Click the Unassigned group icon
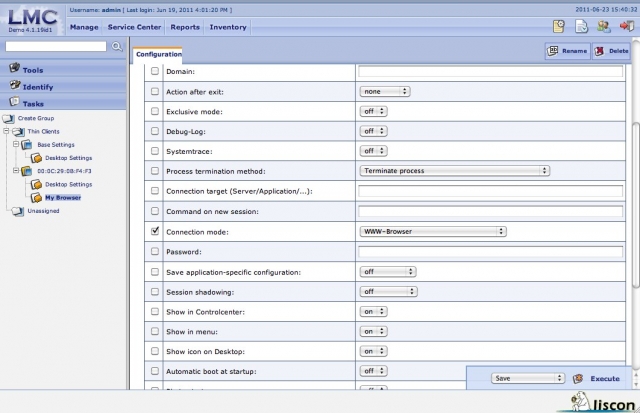This screenshot has height=413, width=640. click(x=18, y=211)
